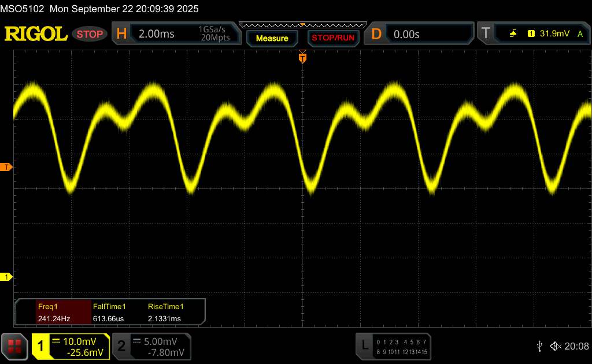Toggle the logic analyzer L channels

[364, 346]
